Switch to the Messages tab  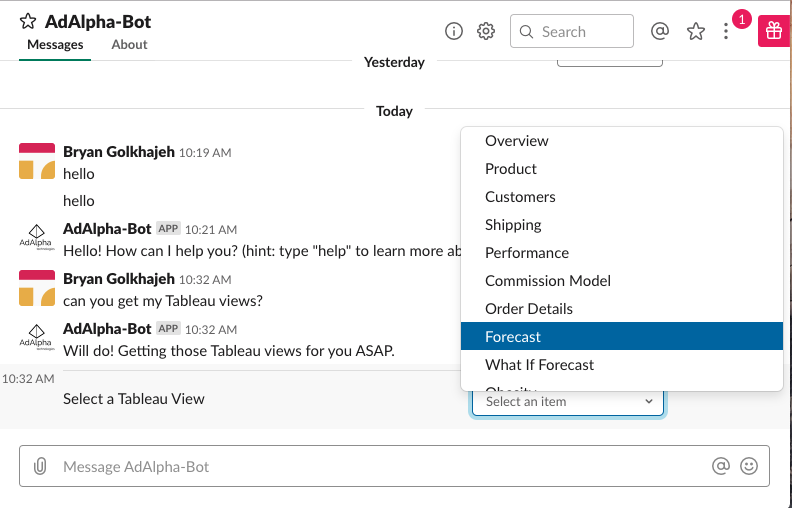pyautogui.click(x=55, y=45)
